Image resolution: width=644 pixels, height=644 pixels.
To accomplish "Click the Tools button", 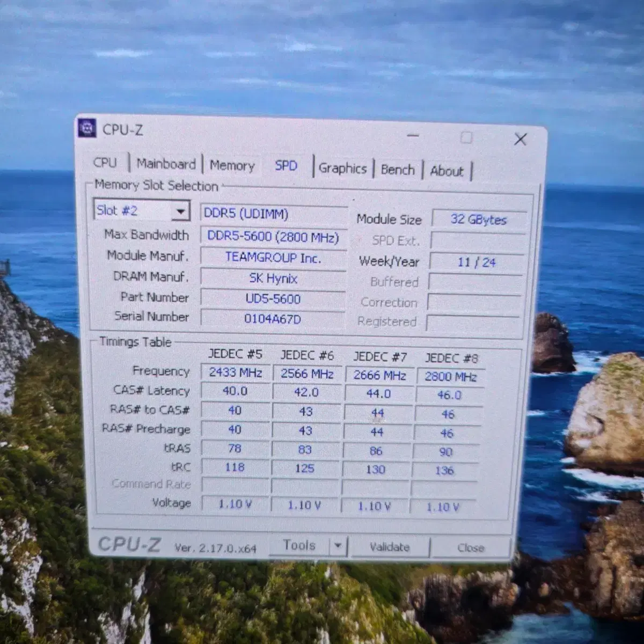I will [299, 545].
